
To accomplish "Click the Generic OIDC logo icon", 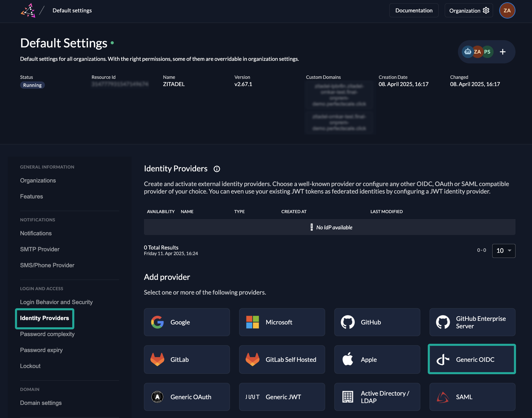I will point(443,360).
